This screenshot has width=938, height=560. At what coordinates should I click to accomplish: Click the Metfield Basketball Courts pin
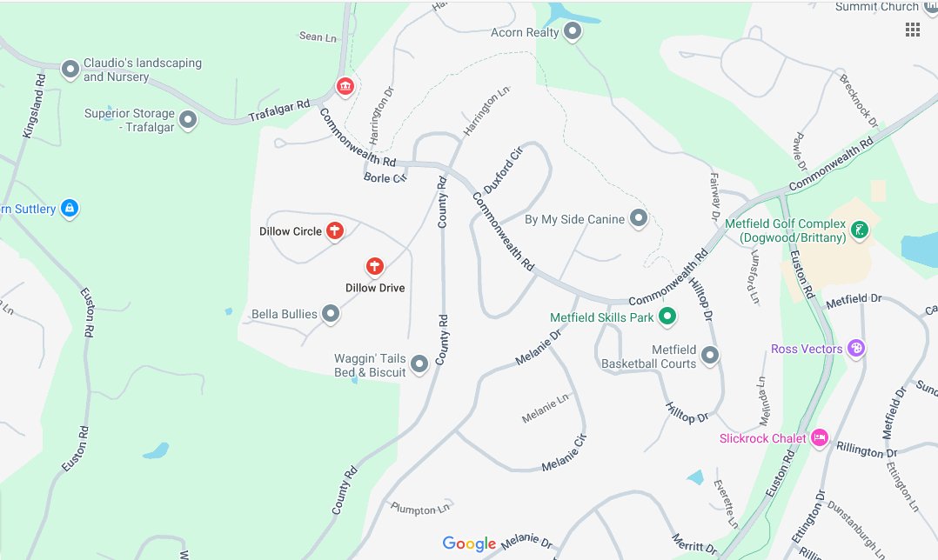pyautogui.click(x=710, y=356)
